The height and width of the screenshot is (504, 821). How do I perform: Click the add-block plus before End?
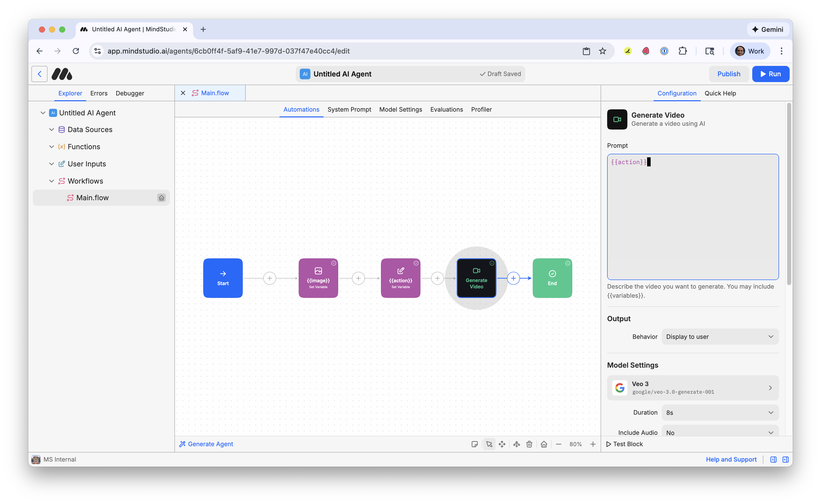point(513,278)
